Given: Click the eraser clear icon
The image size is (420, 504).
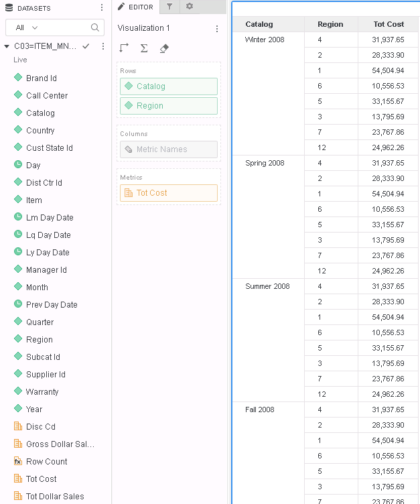Looking at the screenshot, I should (x=164, y=48).
